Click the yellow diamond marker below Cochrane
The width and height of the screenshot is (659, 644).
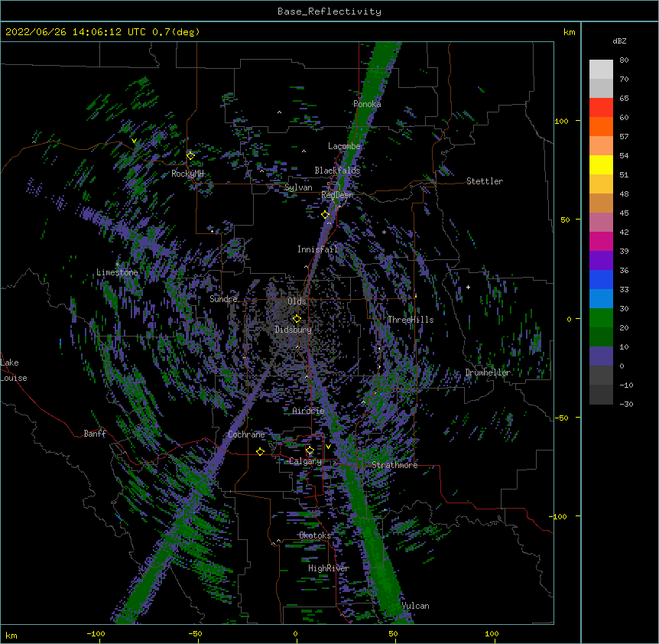(260, 451)
